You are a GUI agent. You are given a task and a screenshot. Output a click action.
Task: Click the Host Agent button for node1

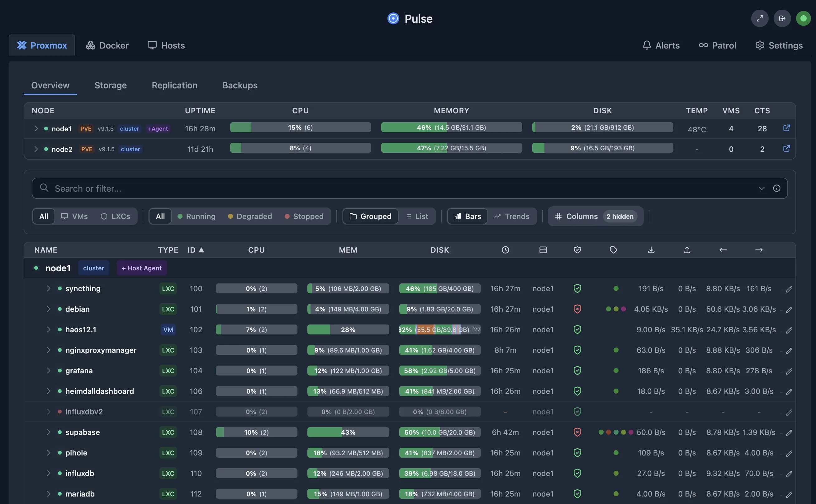click(141, 268)
